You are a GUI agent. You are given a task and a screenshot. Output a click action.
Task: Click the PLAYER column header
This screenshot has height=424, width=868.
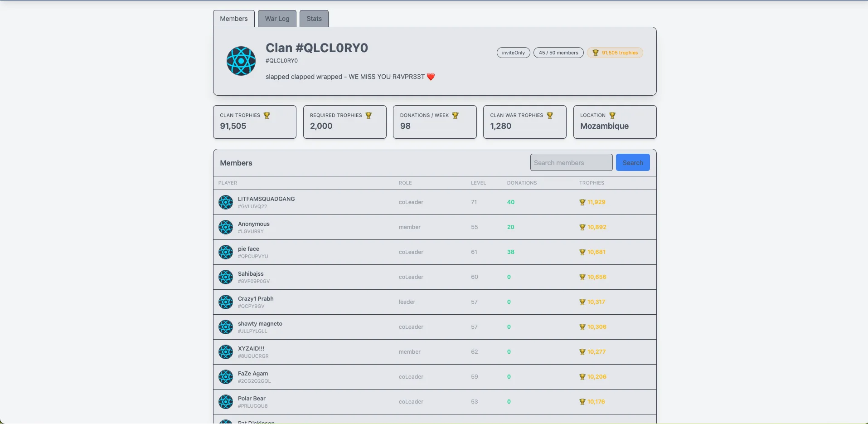(x=228, y=183)
